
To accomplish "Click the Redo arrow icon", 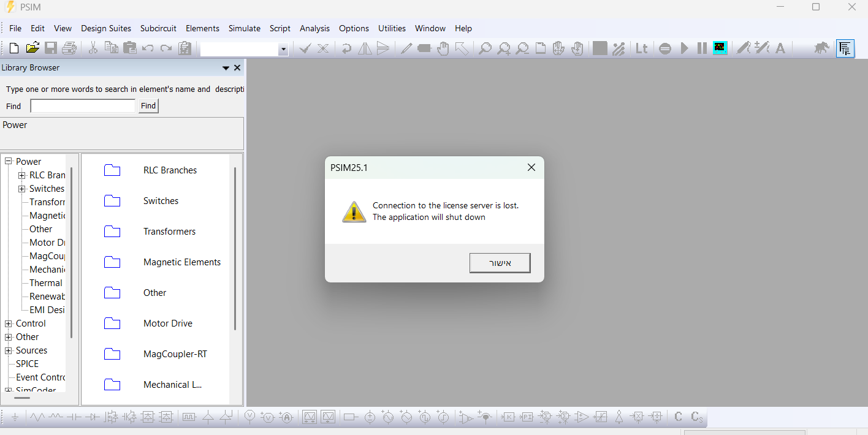I will pos(166,48).
